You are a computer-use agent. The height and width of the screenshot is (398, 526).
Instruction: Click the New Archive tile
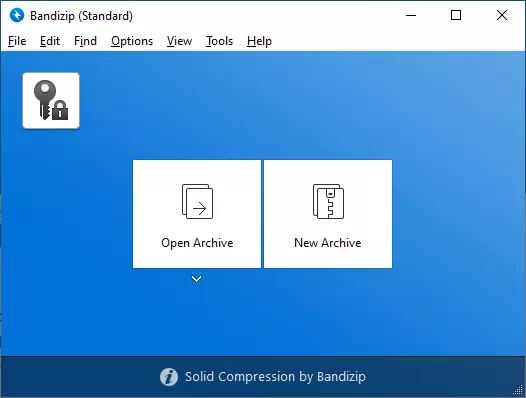click(328, 214)
